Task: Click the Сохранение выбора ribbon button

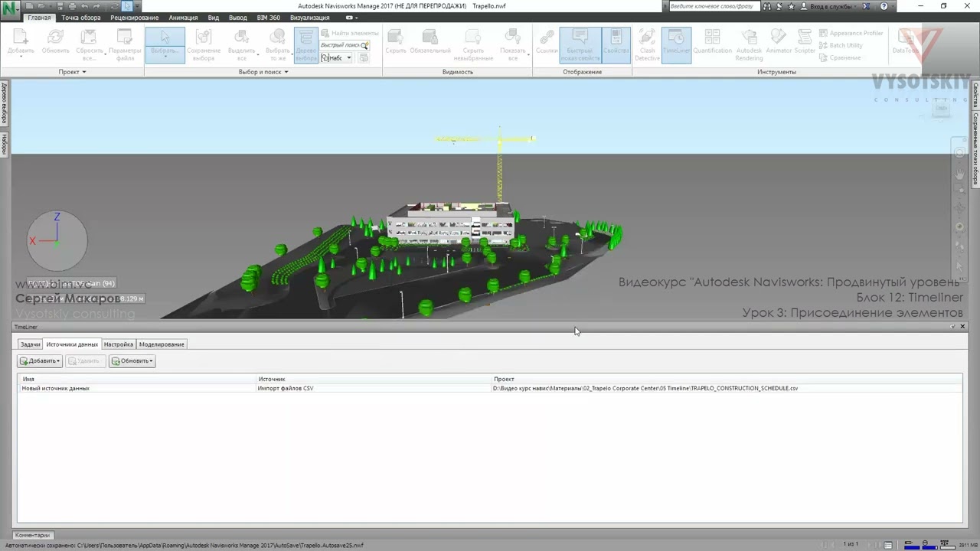Action: click(x=204, y=45)
